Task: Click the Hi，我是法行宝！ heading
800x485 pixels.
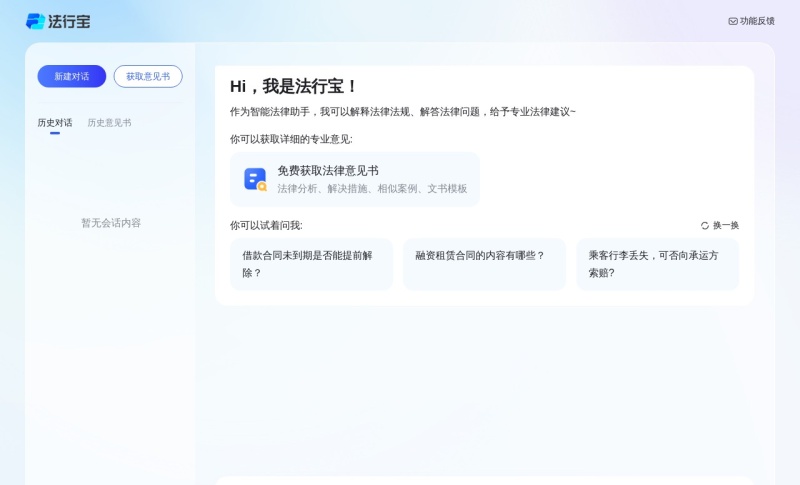Action: (x=293, y=86)
